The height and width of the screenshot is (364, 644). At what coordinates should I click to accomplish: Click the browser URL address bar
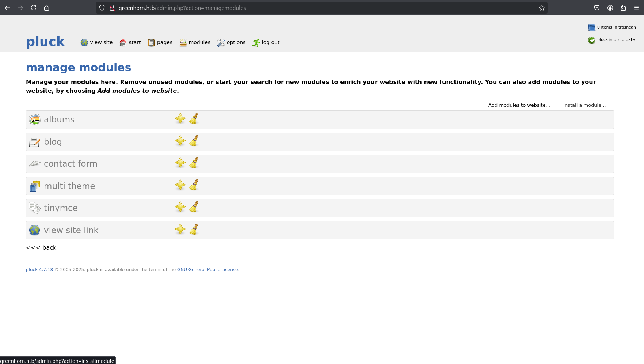coord(321,8)
